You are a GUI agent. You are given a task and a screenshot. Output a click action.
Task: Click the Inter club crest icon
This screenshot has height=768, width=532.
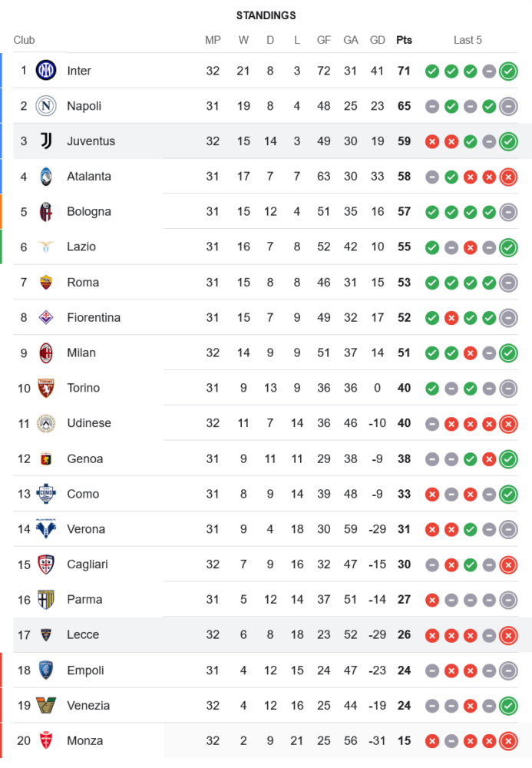coord(46,71)
